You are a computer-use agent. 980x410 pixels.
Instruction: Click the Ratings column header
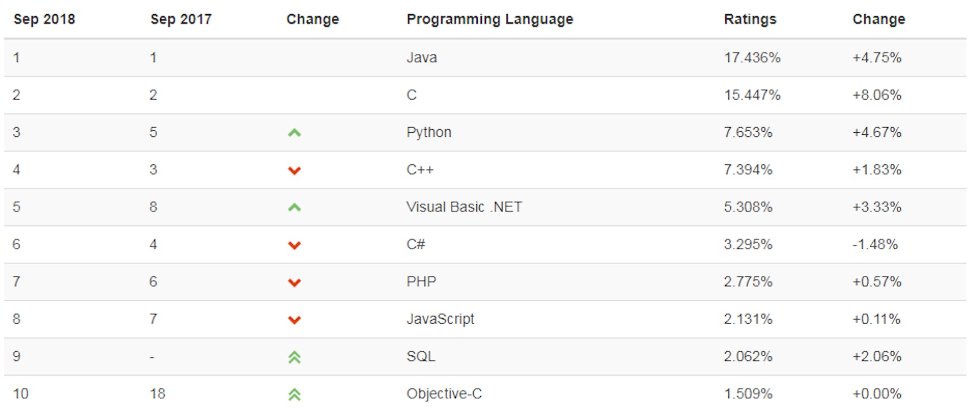(x=750, y=19)
